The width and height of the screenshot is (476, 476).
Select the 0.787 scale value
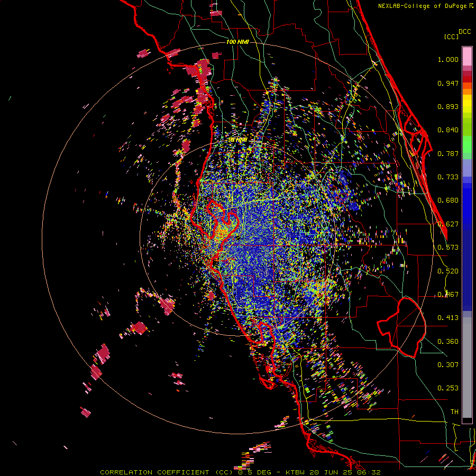pos(448,153)
